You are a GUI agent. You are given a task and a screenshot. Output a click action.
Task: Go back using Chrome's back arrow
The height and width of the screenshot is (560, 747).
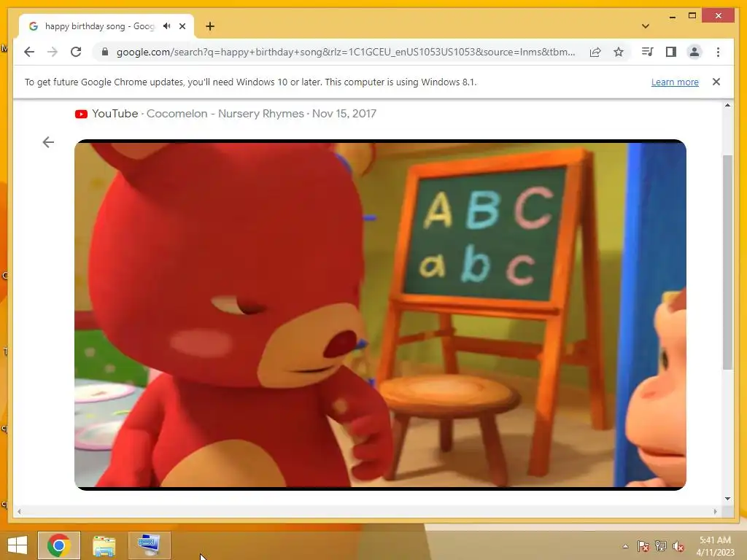click(29, 52)
